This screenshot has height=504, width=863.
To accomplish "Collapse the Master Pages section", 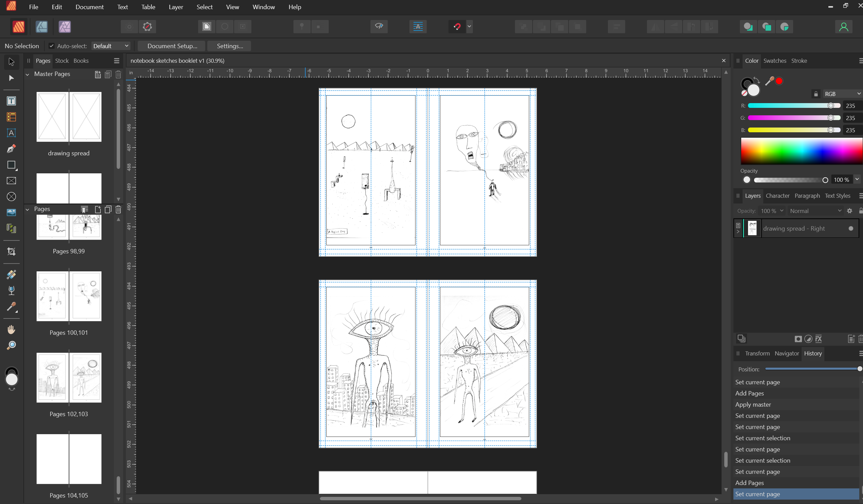I will (27, 74).
